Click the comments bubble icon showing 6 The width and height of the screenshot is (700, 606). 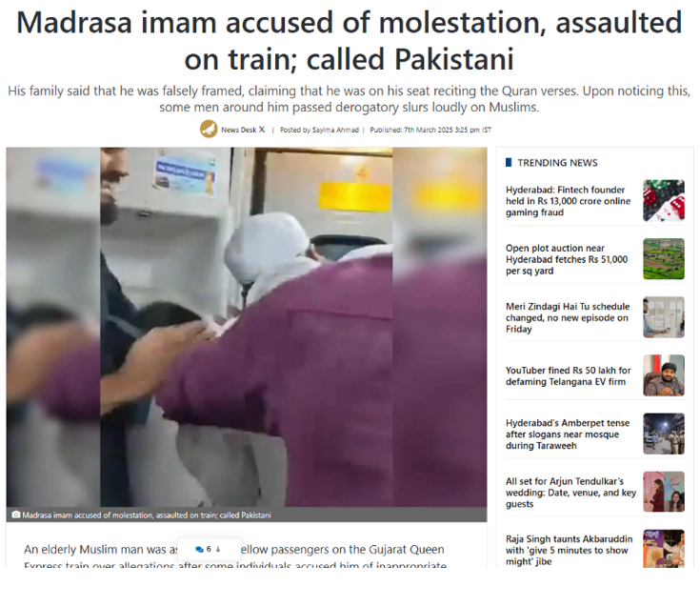pos(200,549)
